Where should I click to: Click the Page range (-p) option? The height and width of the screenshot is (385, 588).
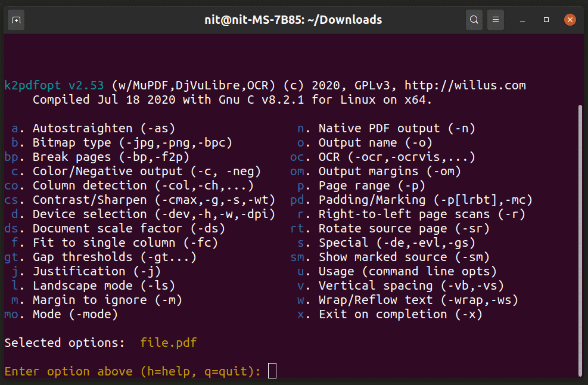click(372, 185)
